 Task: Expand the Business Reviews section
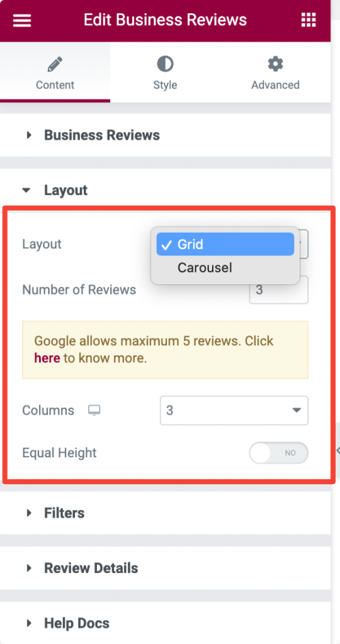click(x=165, y=135)
